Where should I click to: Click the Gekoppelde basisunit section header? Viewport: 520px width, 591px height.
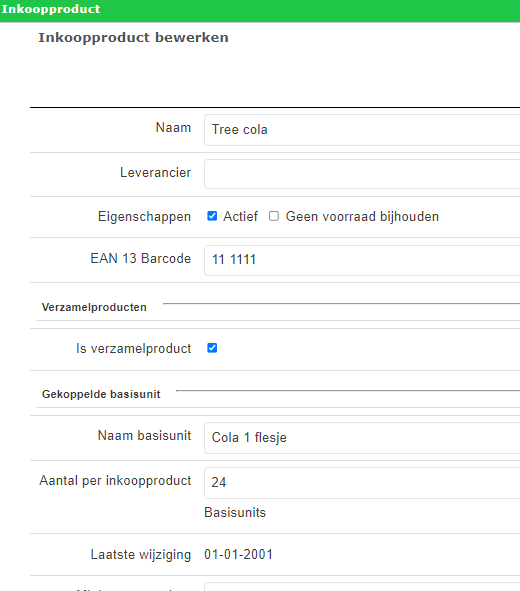point(101,394)
